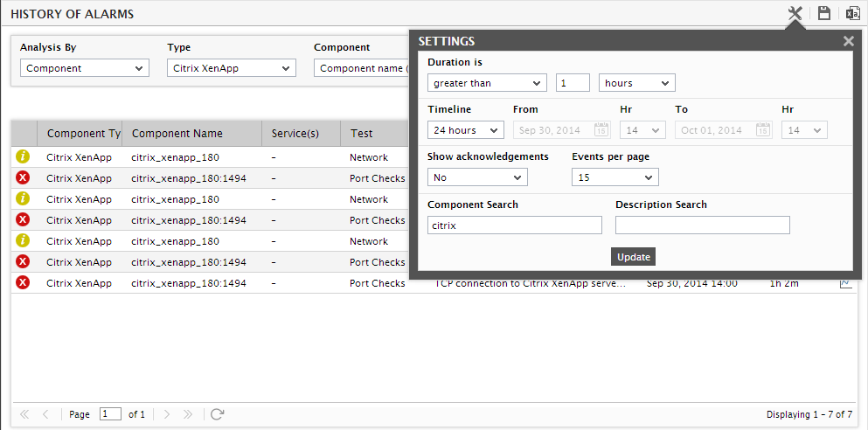Click the Component Search field
This screenshot has height=430, width=868.
[x=514, y=225]
